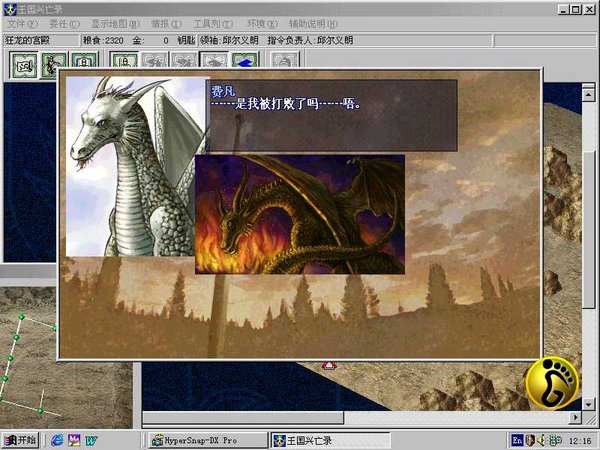
Task: Launch Internet Explorer from quick launch
Action: pos(57,440)
